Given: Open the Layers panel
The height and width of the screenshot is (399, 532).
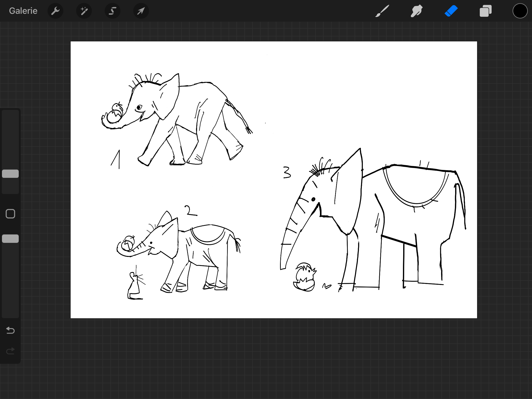Looking at the screenshot, I should pyautogui.click(x=485, y=11).
